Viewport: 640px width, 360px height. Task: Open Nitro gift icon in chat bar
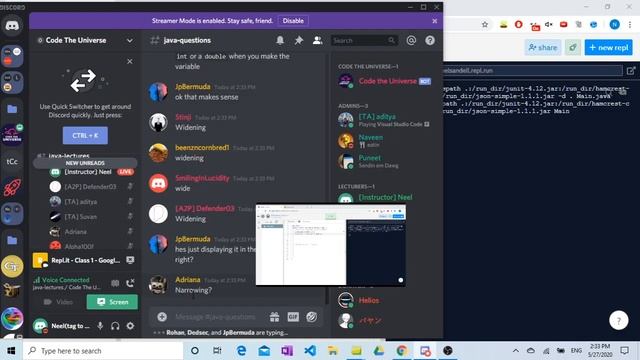pyautogui.click(x=275, y=317)
